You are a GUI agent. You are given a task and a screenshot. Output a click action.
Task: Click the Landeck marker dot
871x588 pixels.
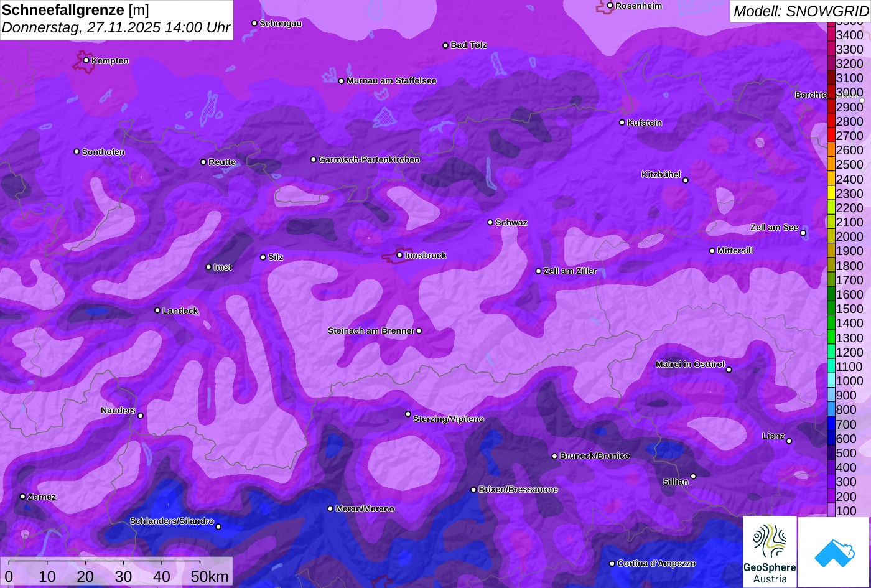click(x=157, y=310)
